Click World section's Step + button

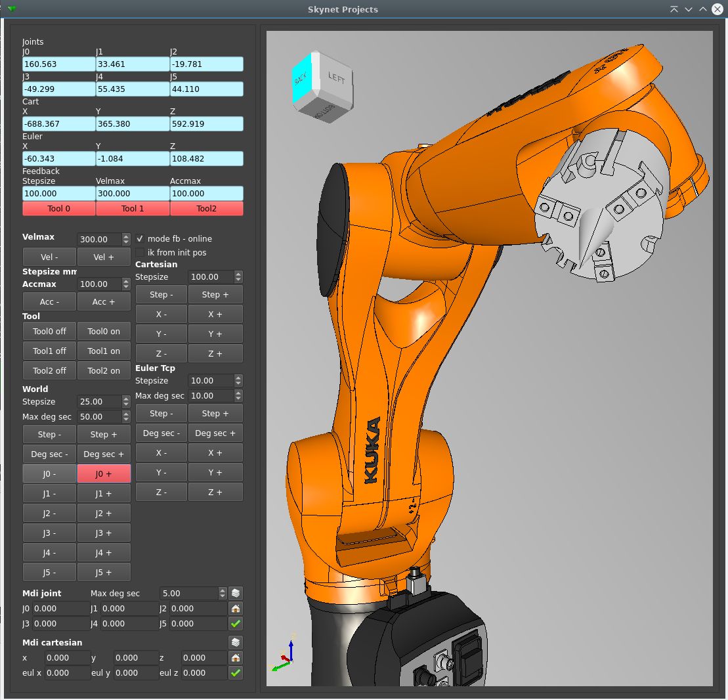click(104, 434)
